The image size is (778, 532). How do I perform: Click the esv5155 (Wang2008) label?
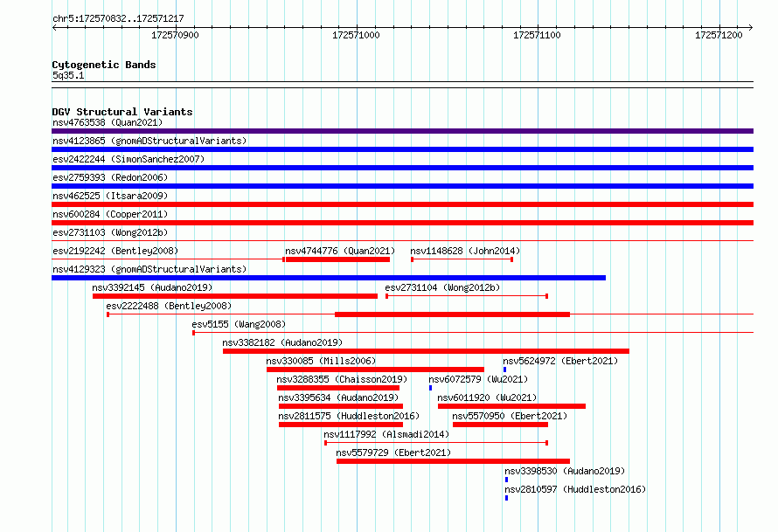(239, 324)
